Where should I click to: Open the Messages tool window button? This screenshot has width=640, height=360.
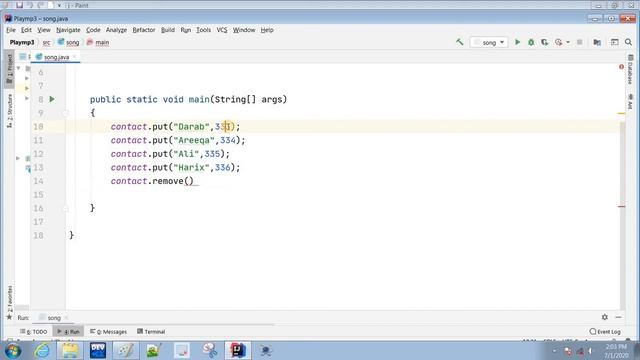click(109, 331)
